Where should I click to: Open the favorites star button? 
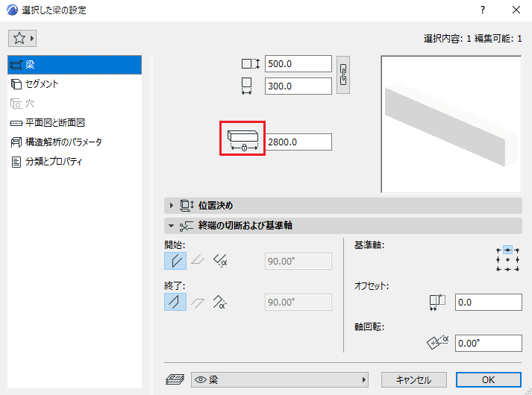pos(22,38)
